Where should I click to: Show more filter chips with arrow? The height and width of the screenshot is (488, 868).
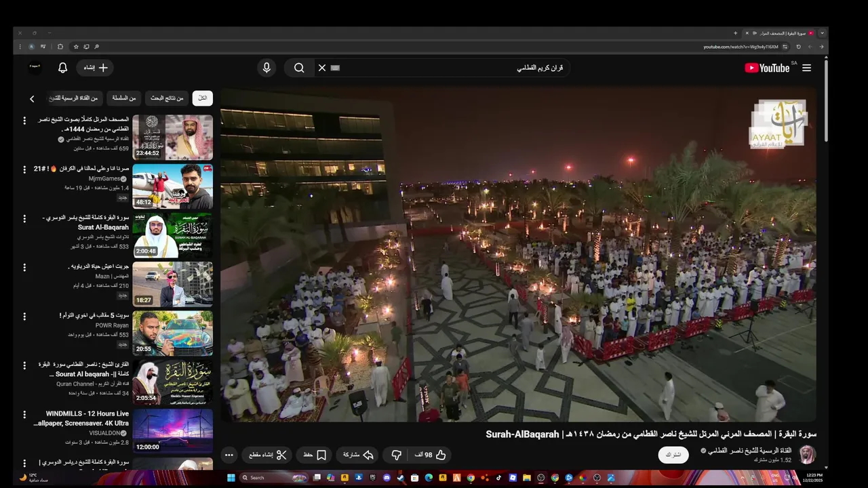coord(32,99)
